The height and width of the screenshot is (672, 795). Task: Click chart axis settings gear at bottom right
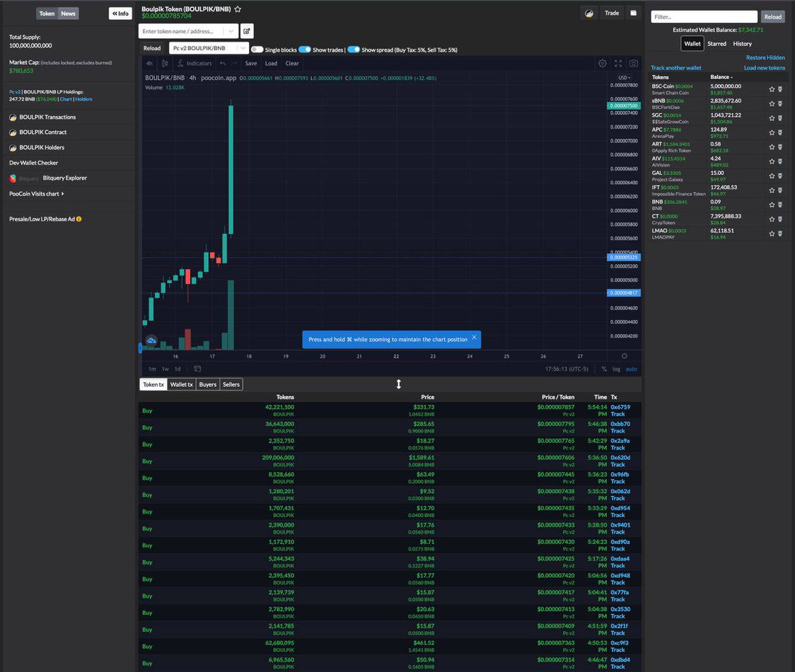(x=624, y=356)
